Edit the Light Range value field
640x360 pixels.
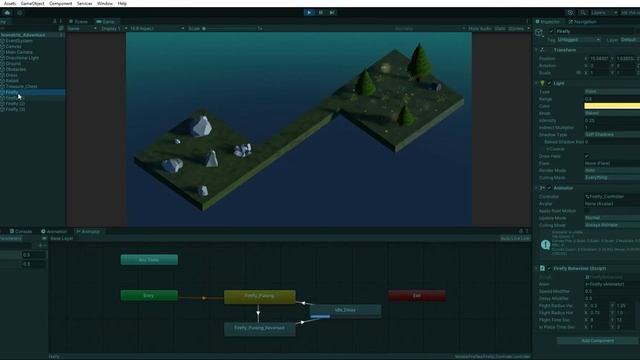[612, 99]
